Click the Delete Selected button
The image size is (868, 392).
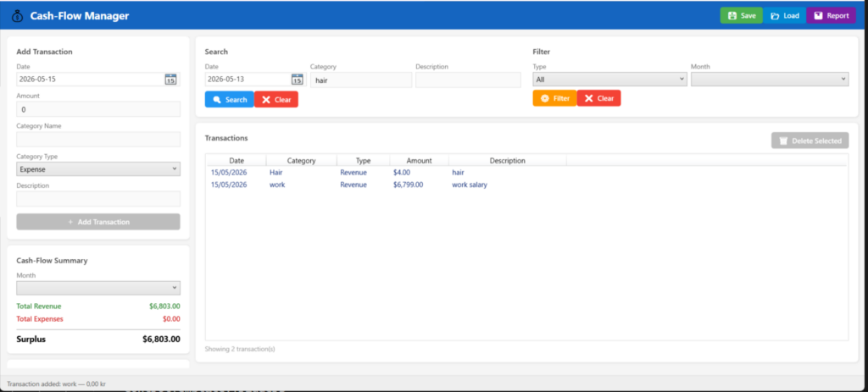click(x=810, y=141)
